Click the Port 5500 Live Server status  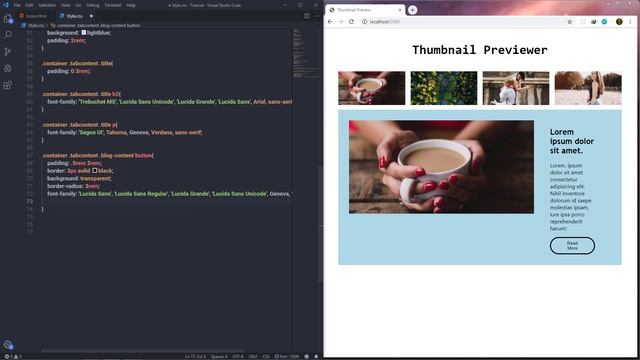click(x=287, y=356)
